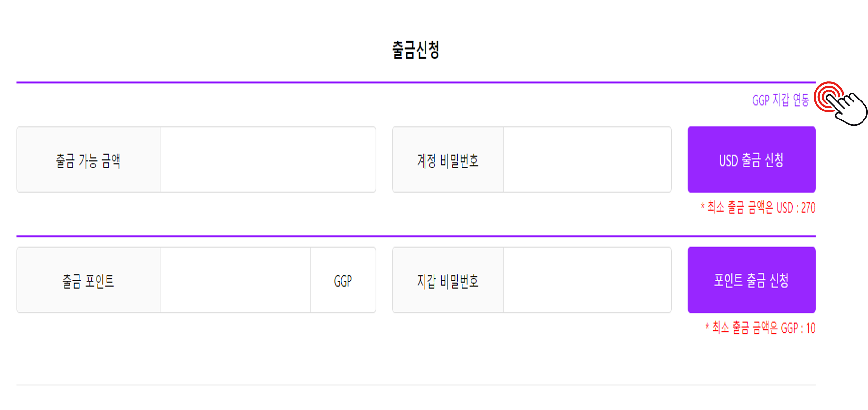Click the red GGP : 10 minimum notice
868x410 pixels.
(x=760, y=328)
